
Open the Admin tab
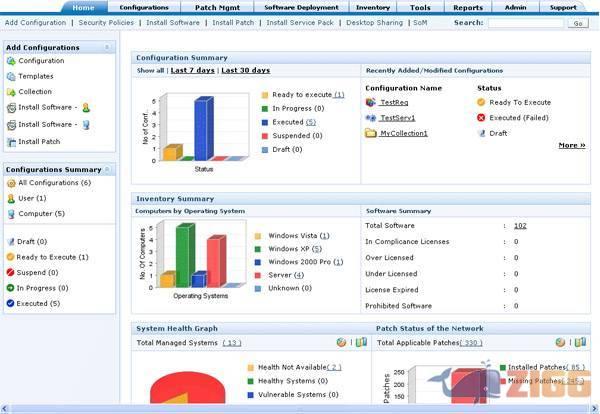[515, 7]
